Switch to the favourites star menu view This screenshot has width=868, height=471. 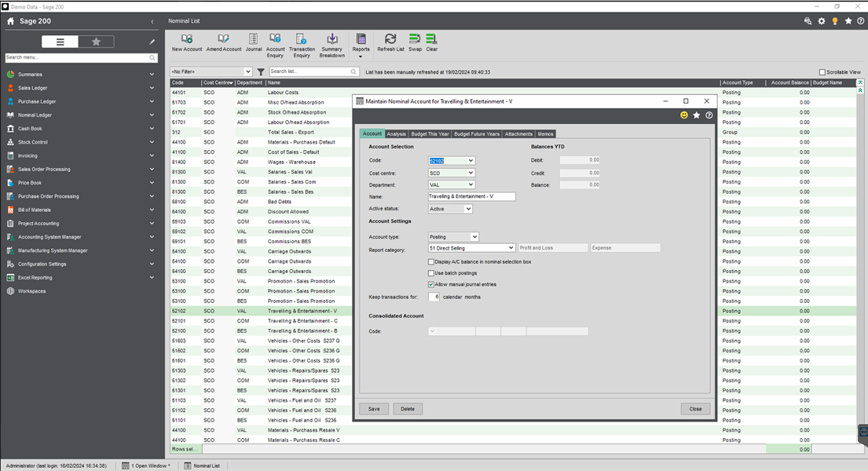pyautogui.click(x=96, y=42)
